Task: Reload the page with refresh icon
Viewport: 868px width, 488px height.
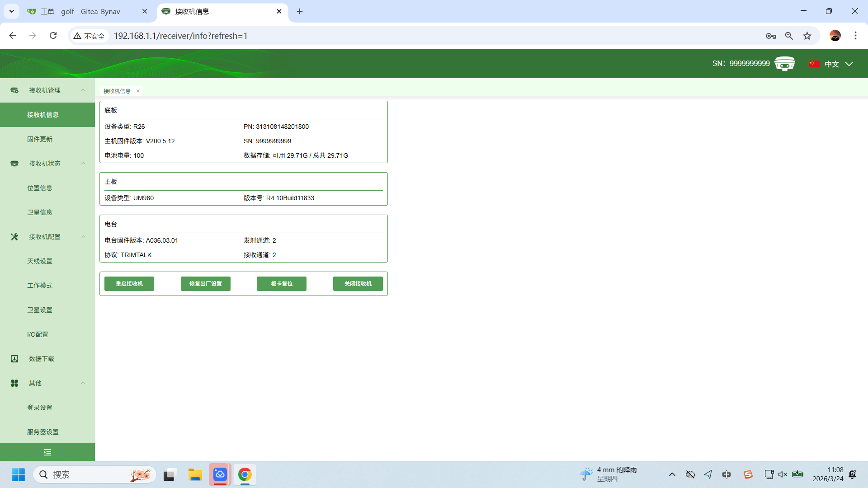Action: click(53, 36)
